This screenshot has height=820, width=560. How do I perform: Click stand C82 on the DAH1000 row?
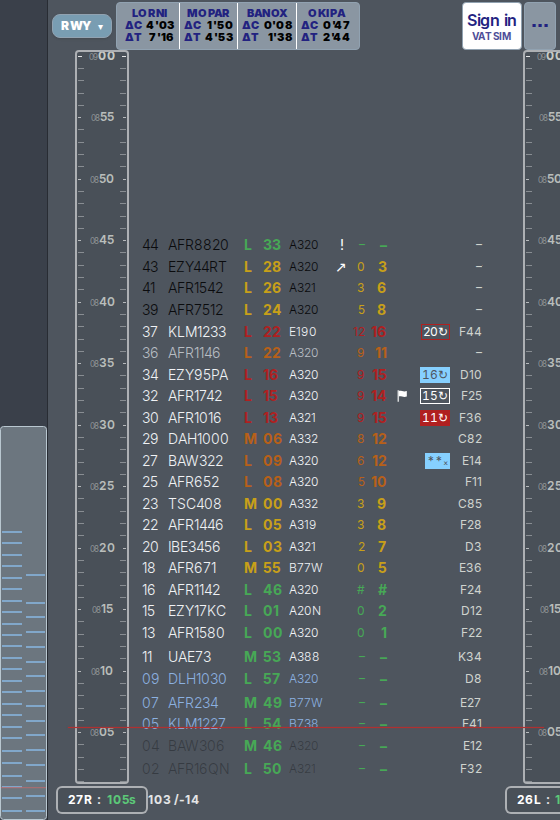pyautogui.click(x=470, y=438)
